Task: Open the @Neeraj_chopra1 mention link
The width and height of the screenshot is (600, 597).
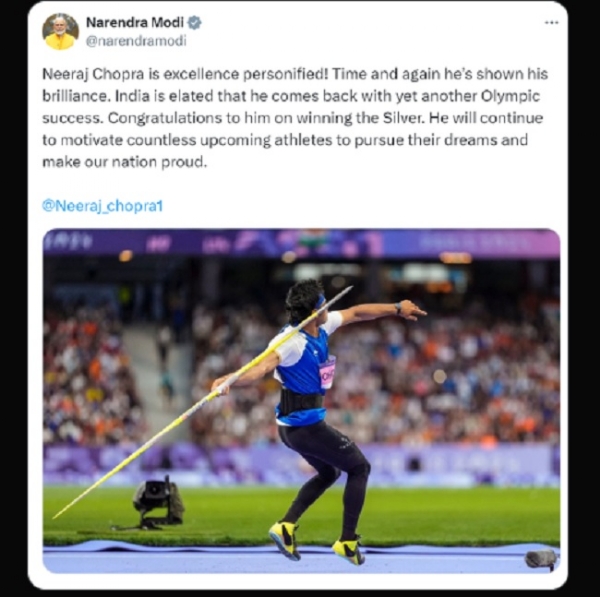Action: pos(103,206)
